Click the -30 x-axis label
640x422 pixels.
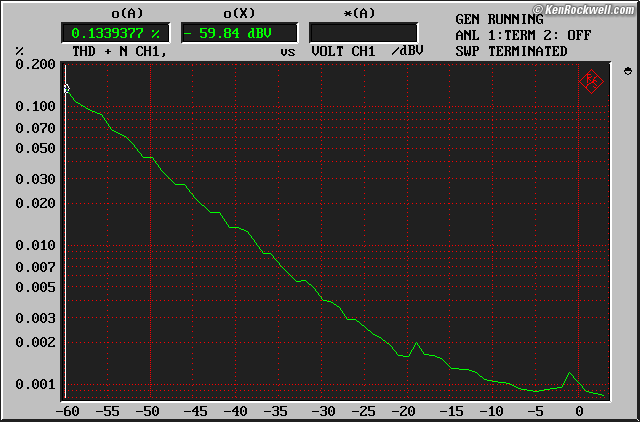coord(323,411)
